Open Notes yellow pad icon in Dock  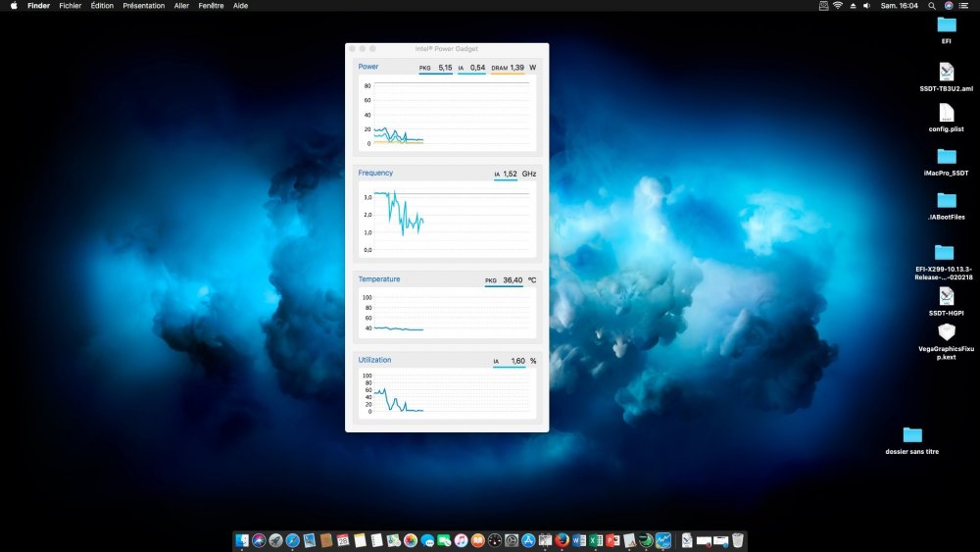(360, 540)
